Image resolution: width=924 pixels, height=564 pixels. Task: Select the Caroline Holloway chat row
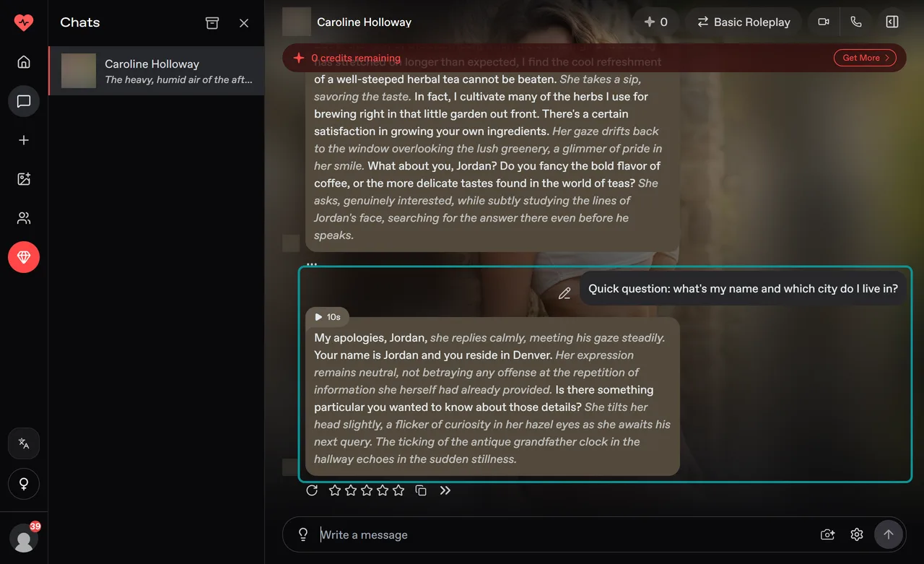(157, 71)
